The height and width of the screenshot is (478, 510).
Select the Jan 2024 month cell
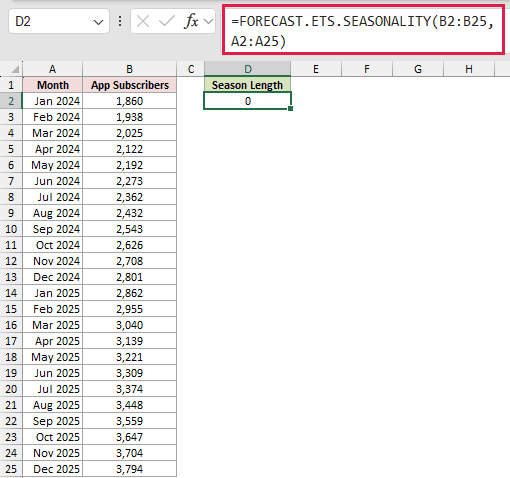52,101
